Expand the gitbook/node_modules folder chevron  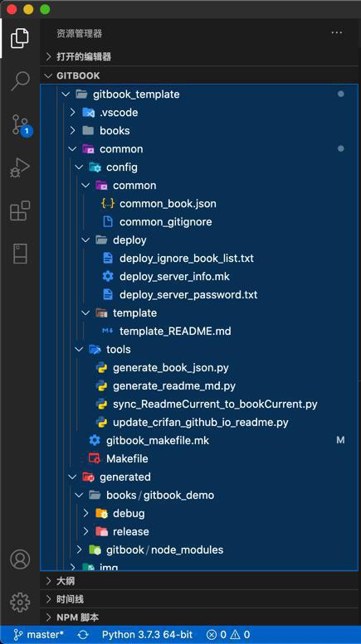pyautogui.click(x=79, y=550)
